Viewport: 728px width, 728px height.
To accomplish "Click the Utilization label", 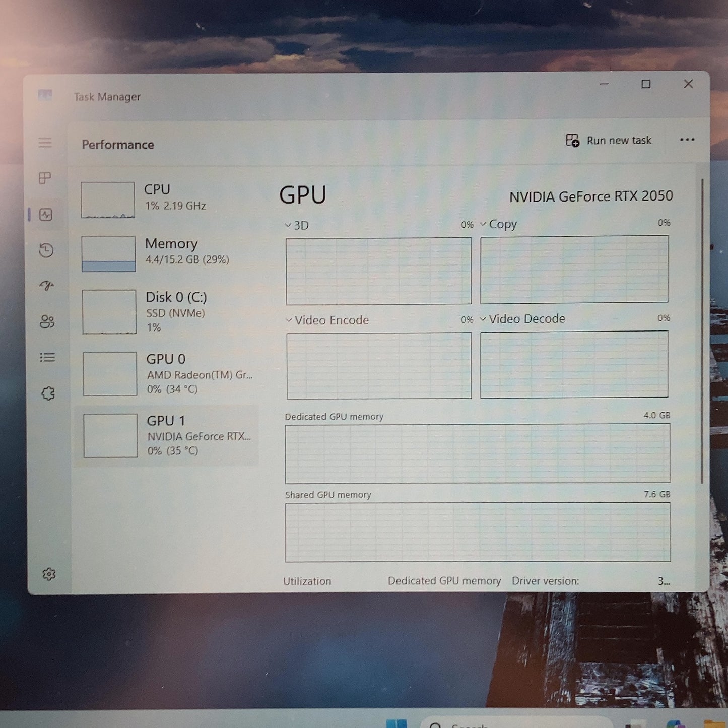I will pyautogui.click(x=307, y=581).
